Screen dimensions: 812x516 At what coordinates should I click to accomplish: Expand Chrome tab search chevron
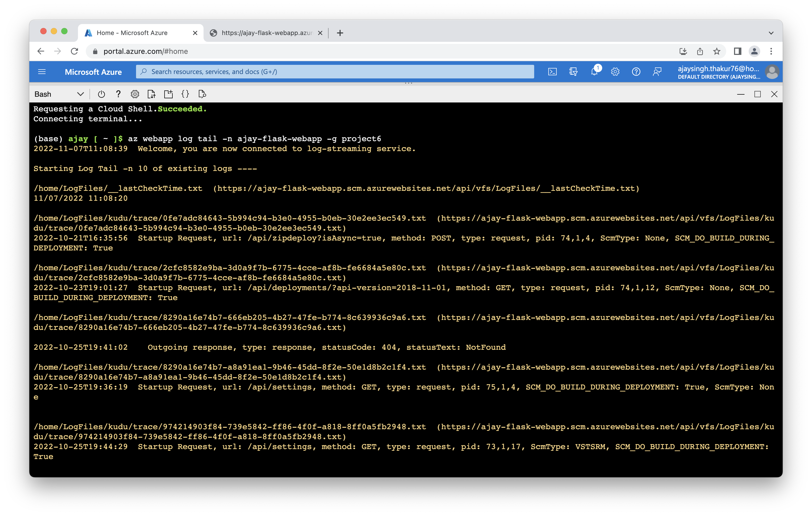coord(771,33)
